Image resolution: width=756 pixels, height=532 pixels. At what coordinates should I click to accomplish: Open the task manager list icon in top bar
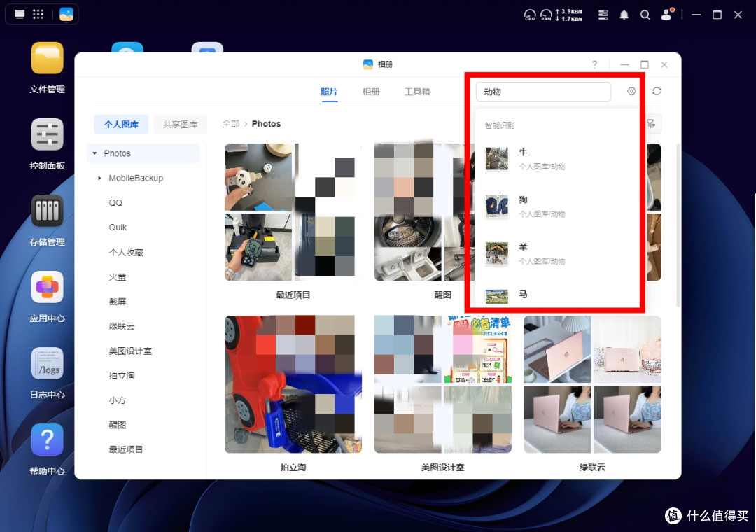coord(603,15)
